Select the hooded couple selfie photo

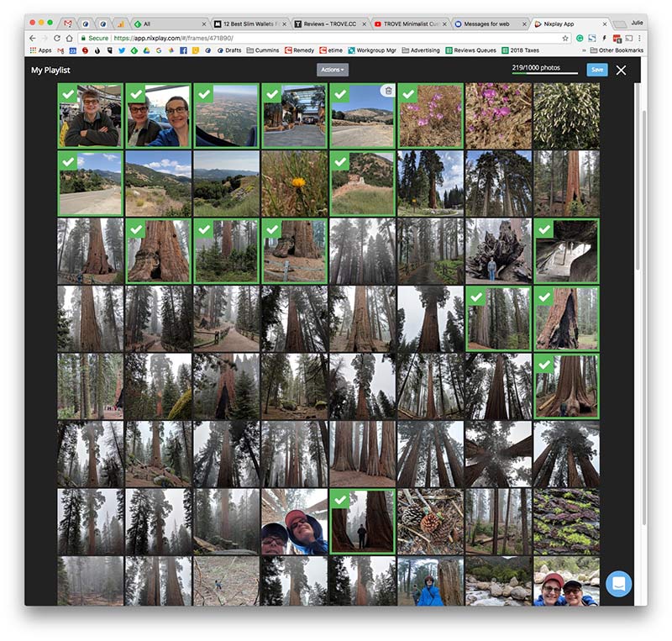tap(295, 522)
